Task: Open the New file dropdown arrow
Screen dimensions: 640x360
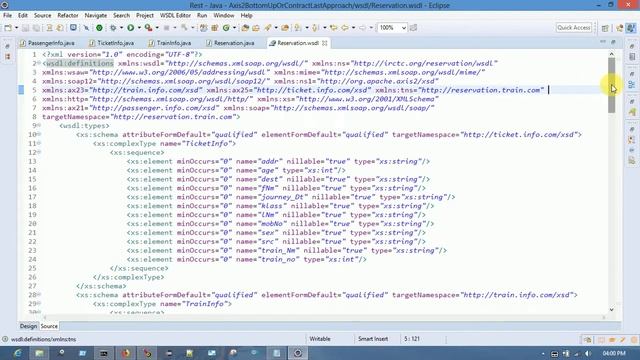Action: (x=16, y=28)
